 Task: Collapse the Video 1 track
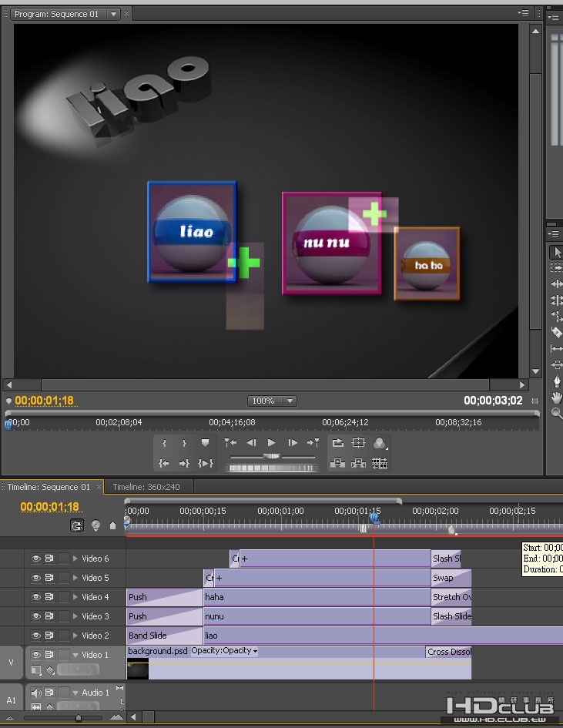[75, 655]
